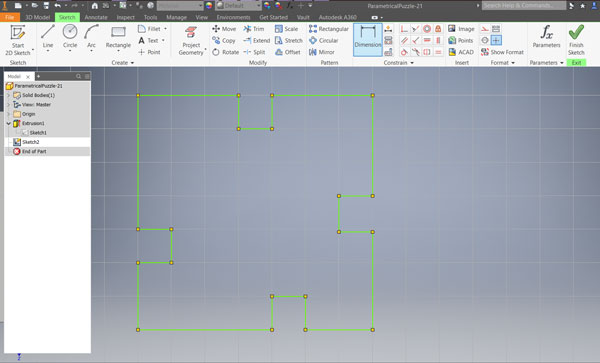Select the Scale tool

286,29
